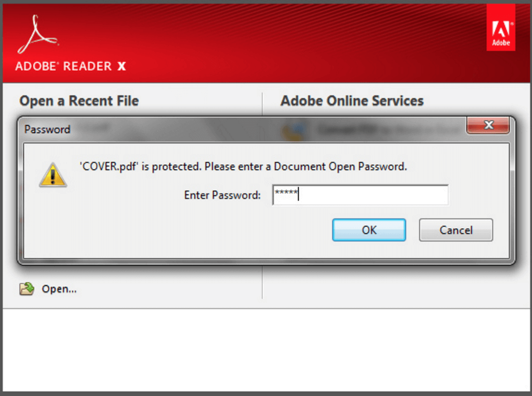Click the Open folder icon
The width and height of the screenshot is (532, 396).
(x=27, y=289)
